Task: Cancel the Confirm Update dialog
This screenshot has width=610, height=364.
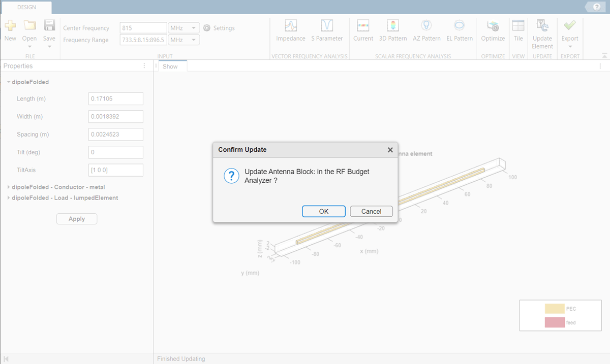Action: [x=372, y=211]
